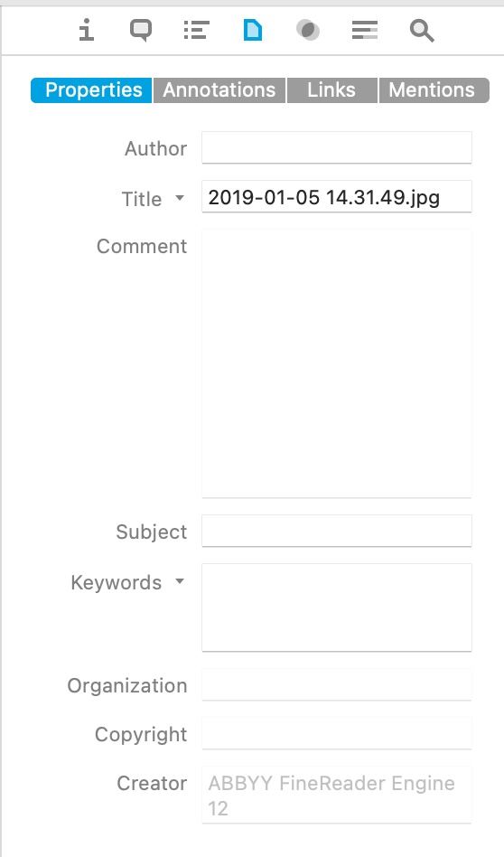The height and width of the screenshot is (857, 504).
Task: Click into the Author field
Action: pyautogui.click(x=337, y=147)
